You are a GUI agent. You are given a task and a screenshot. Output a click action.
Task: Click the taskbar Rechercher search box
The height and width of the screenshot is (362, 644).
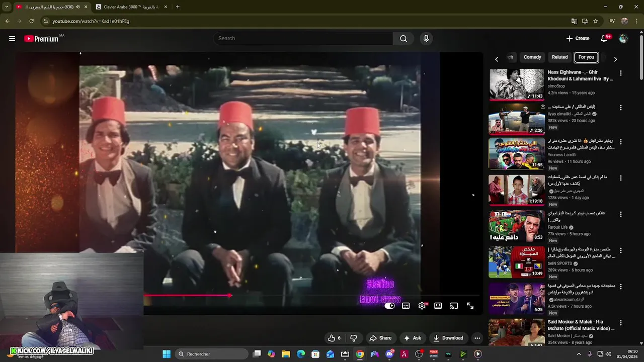tap(211, 354)
